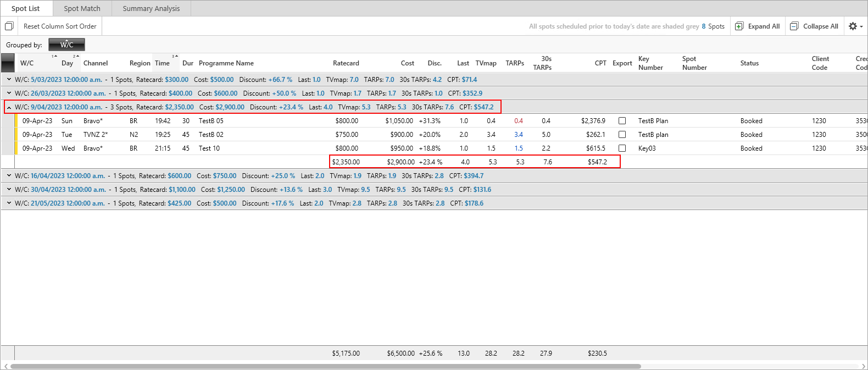Click TARPs value 0.4 in red
This screenshot has width=868, height=370.
click(519, 121)
